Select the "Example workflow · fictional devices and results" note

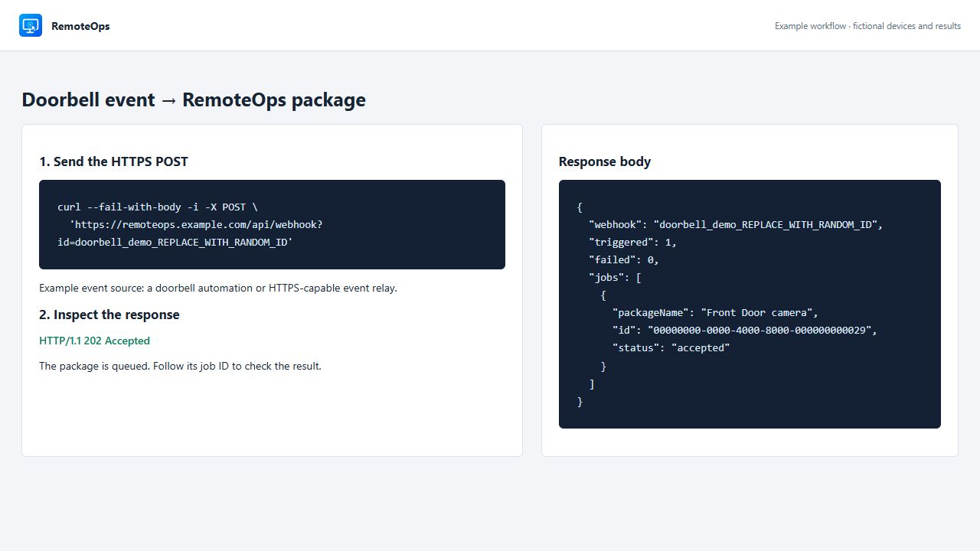pyautogui.click(x=867, y=26)
